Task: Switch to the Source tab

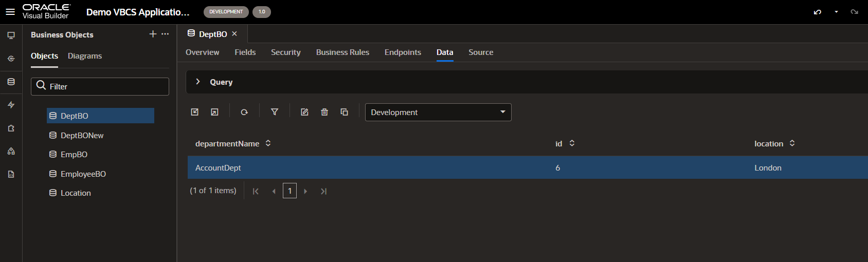Action: pyautogui.click(x=481, y=52)
